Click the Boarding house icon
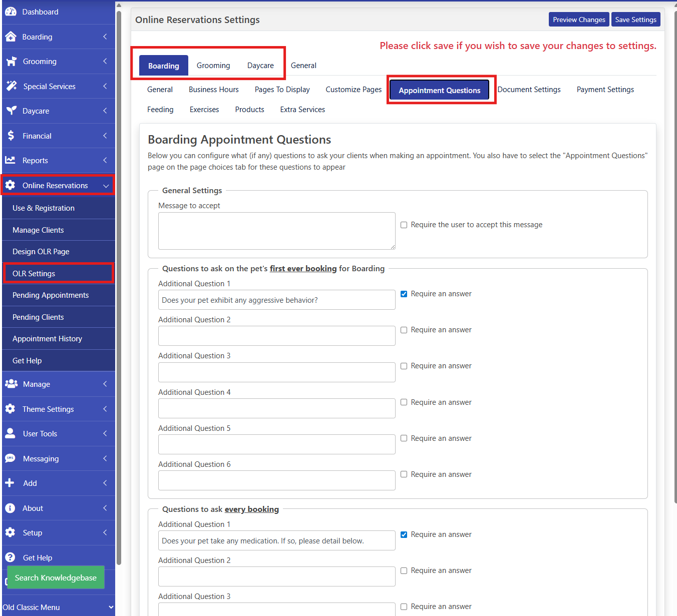The width and height of the screenshot is (677, 616). (x=11, y=37)
